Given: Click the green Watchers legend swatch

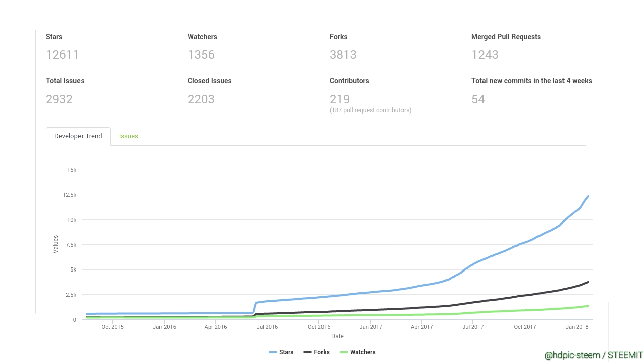Looking at the screenshot, I should [344, 352].
